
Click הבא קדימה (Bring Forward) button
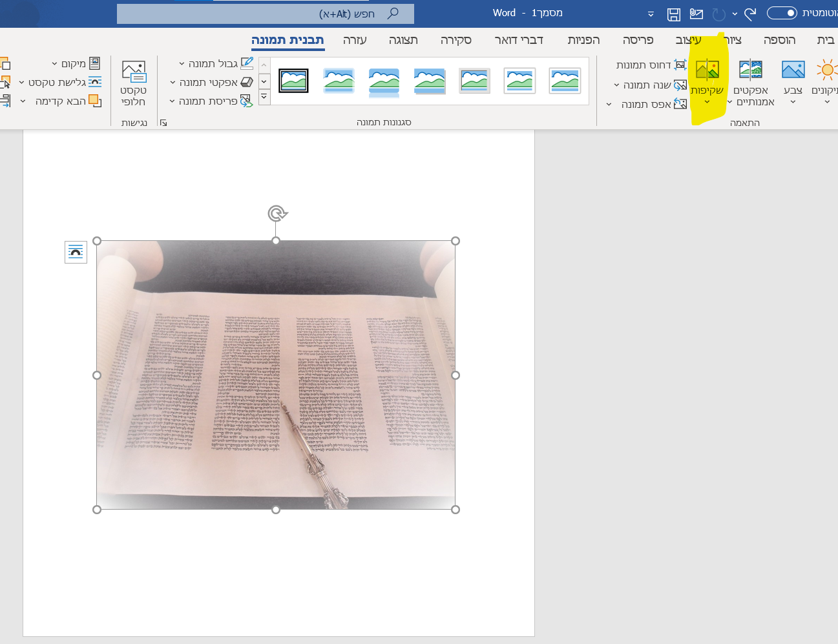pos(68,101)
